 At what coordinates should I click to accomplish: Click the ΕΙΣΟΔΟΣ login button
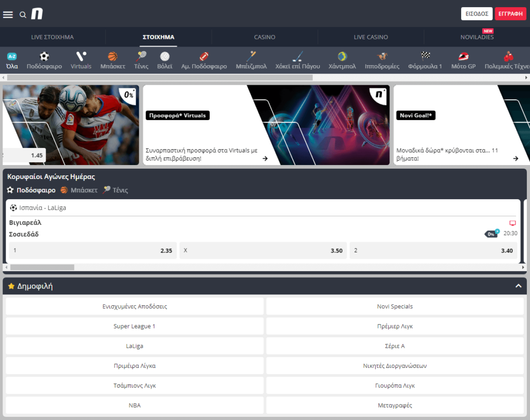pos(477,14)
